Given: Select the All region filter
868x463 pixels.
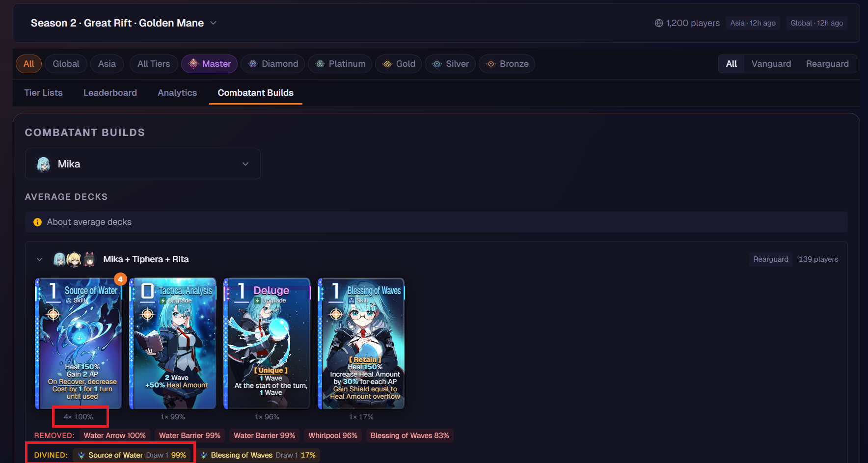Looking at the screenshot, I should tap(29, 64).
